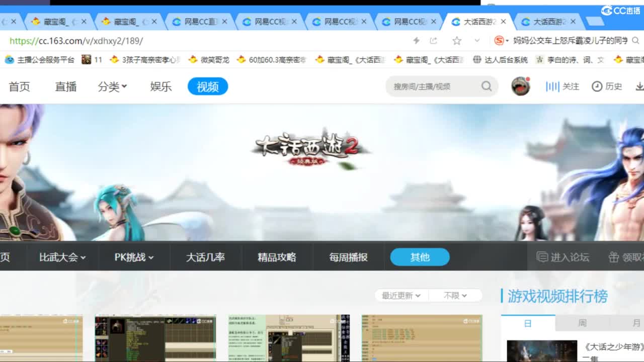The width and height of the screenshot is (644, 362).
Task: Open the dark equipment-inventory video thumbnail
Action: (x=155, y=338)
